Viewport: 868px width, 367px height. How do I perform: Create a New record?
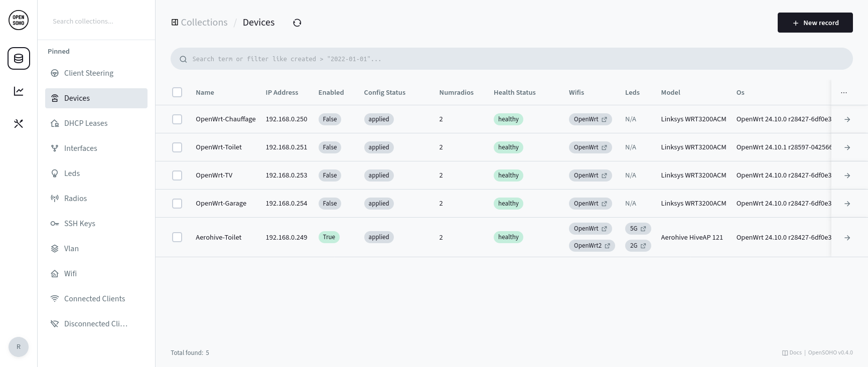pyautogui.click(x=815, y=23)
